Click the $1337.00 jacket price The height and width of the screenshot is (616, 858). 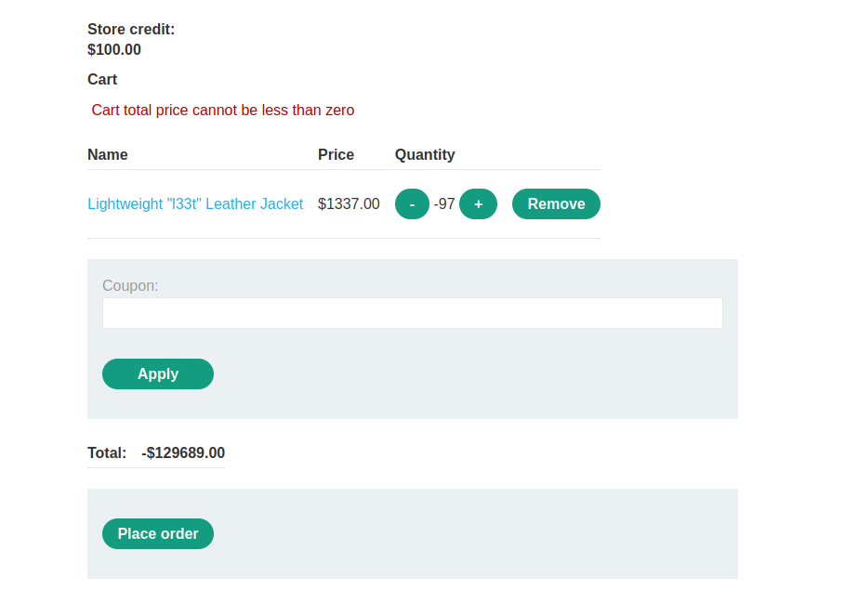coord(349,204)
